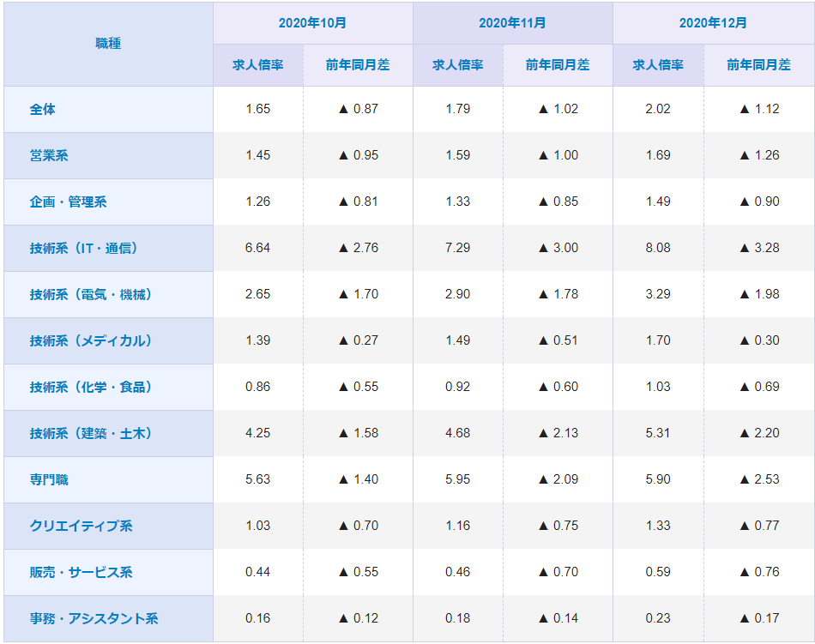
Task: Click the 1.45 value in 営業系 row
Action: click(x=258, y=155)
